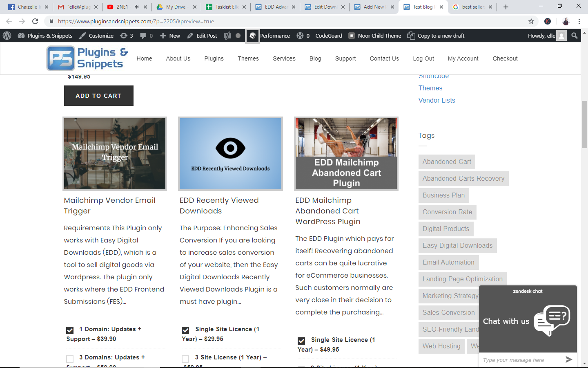
Task: Open the Vendor Lists category link
Action: (437, 100)
